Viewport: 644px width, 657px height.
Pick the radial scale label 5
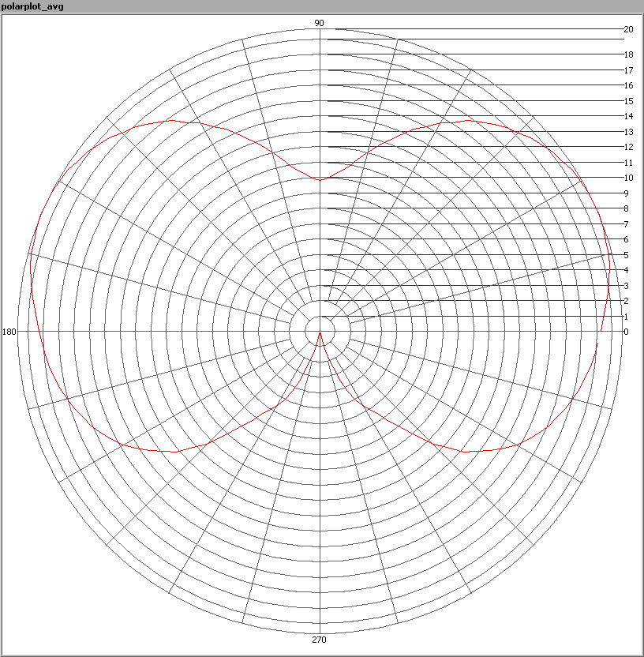[626, 255]
